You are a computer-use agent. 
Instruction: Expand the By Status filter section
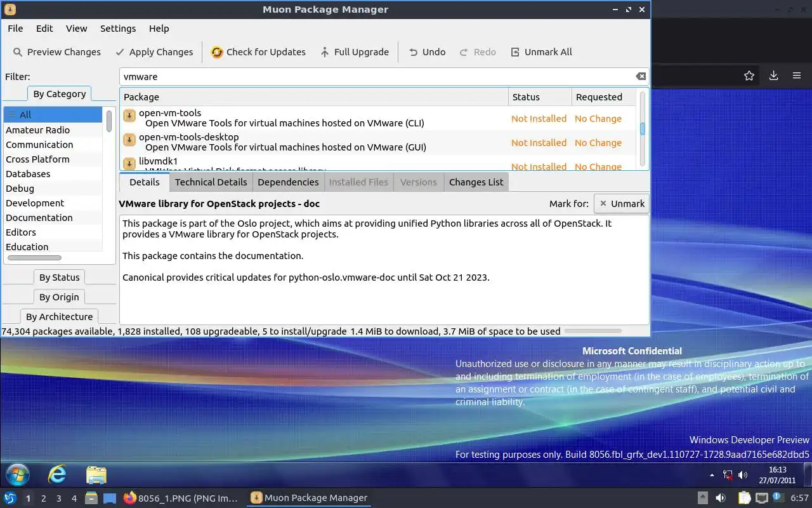coord(59,277)
